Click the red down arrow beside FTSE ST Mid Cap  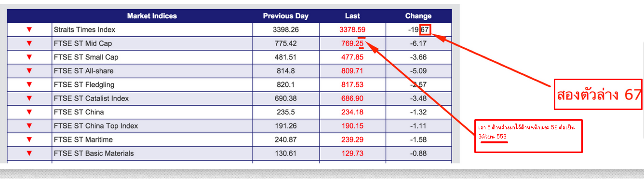point(29,43)
